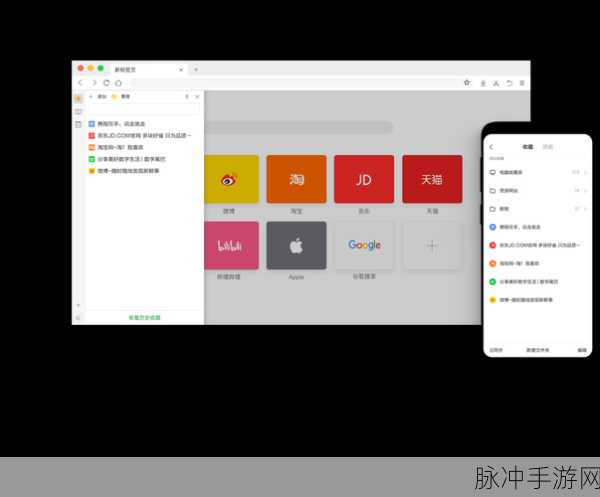Open the browser hamburger menu
This screenshot has width=600, height=497.
tap(522, 83)
